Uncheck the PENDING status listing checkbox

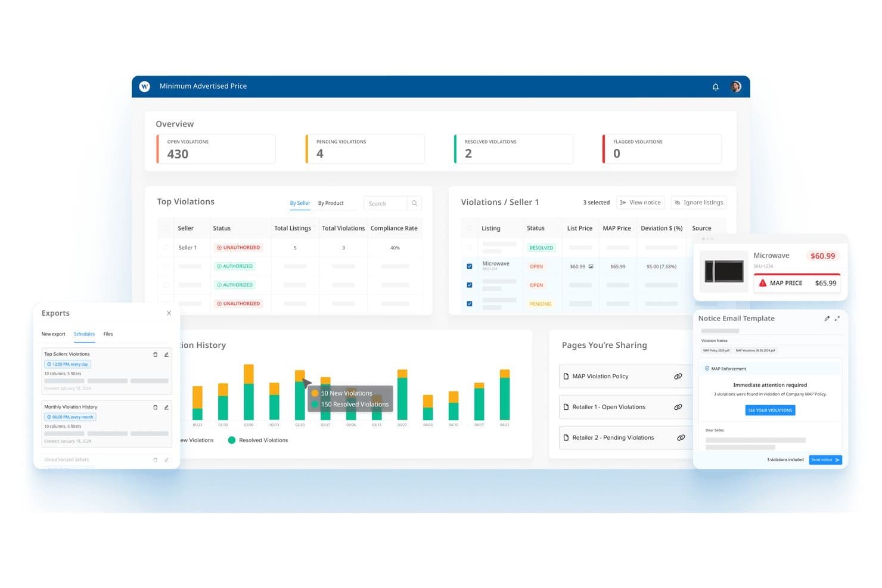[470, 304]
